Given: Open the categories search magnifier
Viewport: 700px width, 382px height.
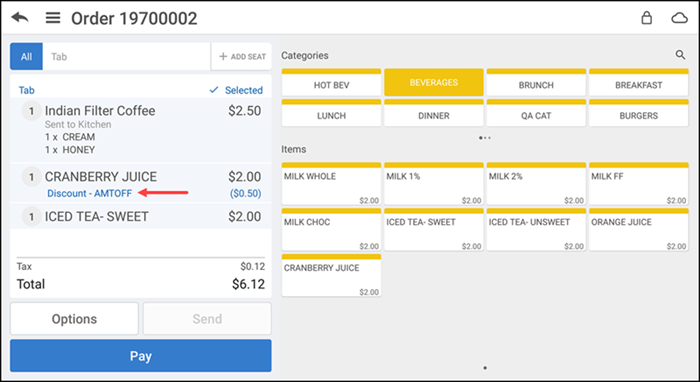Looking at the screenshot, I should coord(680,55).
